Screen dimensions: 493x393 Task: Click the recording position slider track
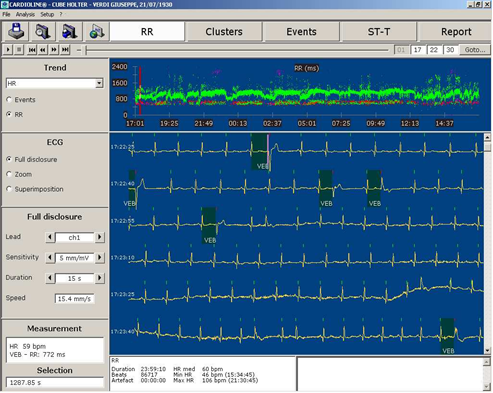click(237, 50)
